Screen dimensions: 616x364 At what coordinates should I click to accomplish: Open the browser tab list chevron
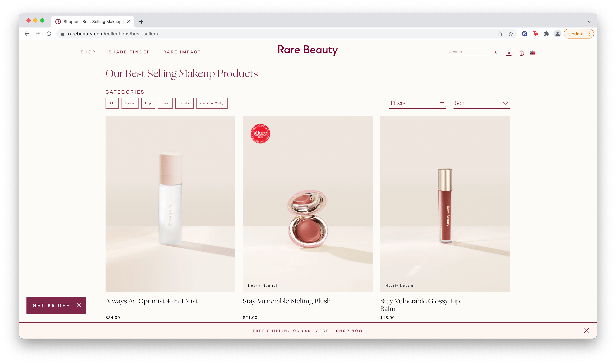coord(589,22)
